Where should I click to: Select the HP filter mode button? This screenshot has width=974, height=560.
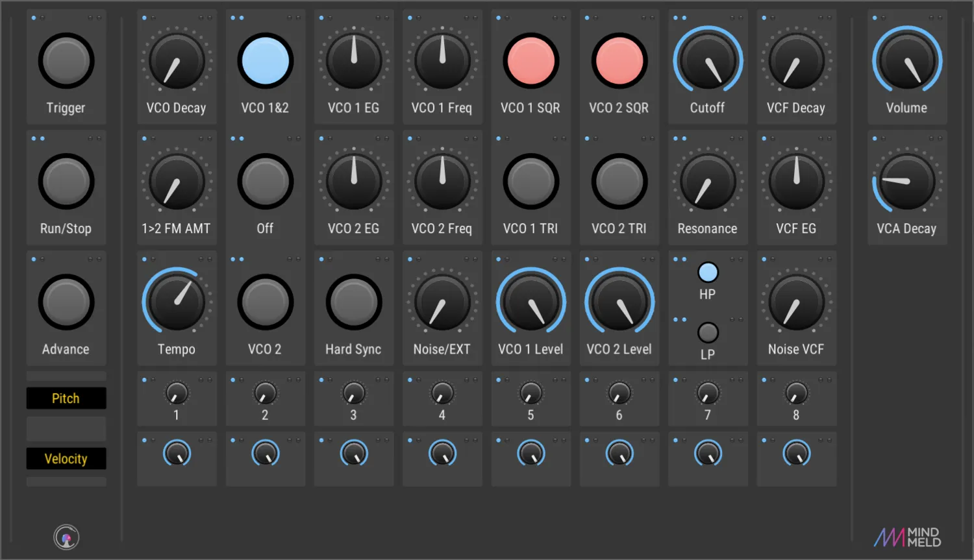tap(708, 273)
